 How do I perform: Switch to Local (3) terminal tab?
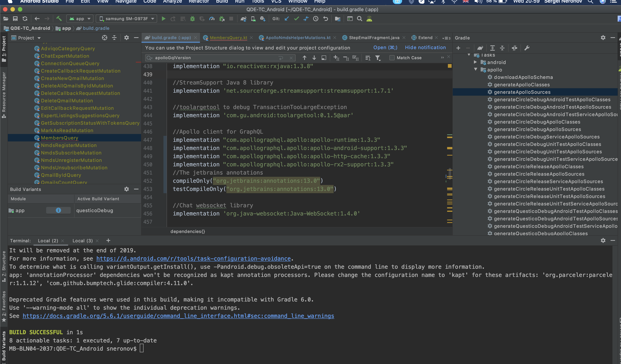[x=82, y=241]
